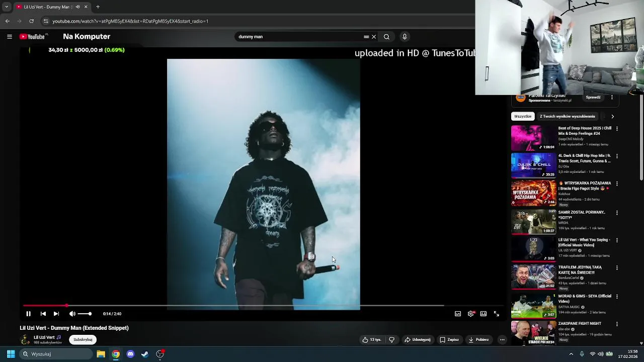This screenshot has width=644, height=362.
Task: Go back in Chrome browser
Action: (7, 21)
